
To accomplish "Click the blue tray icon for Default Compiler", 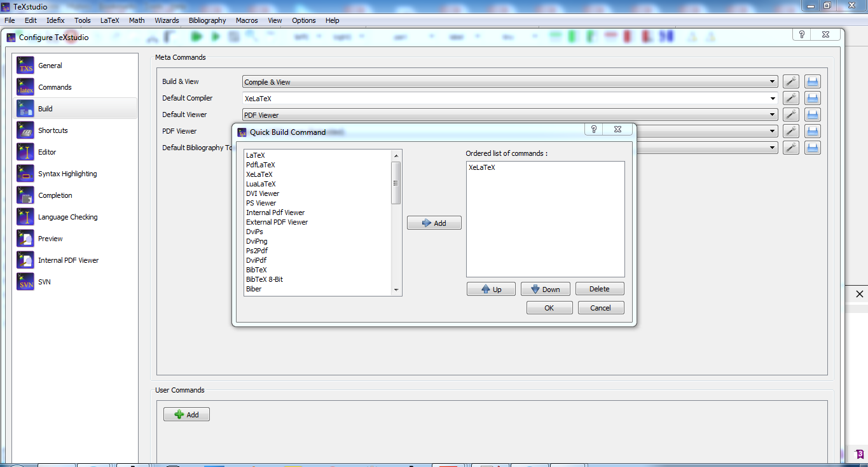I will (x=813, y=98).
